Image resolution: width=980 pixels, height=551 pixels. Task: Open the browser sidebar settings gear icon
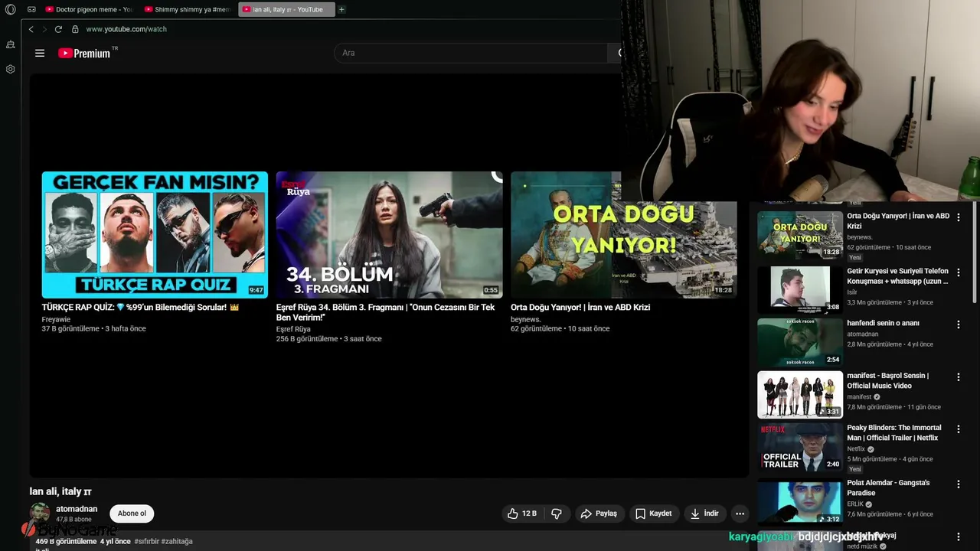click(10, 69)
